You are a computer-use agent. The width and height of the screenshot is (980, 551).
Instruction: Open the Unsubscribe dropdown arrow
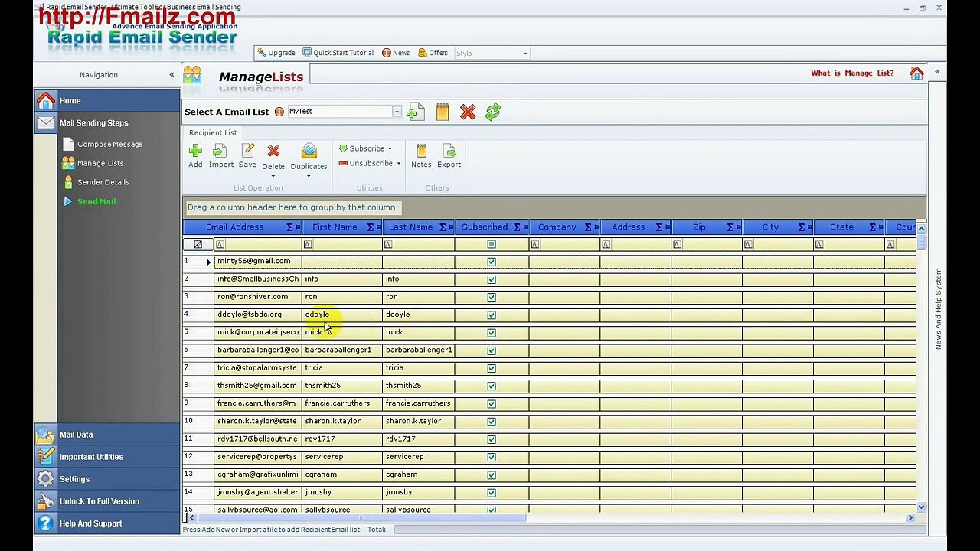pyautogui.click(x=398, y=163)
